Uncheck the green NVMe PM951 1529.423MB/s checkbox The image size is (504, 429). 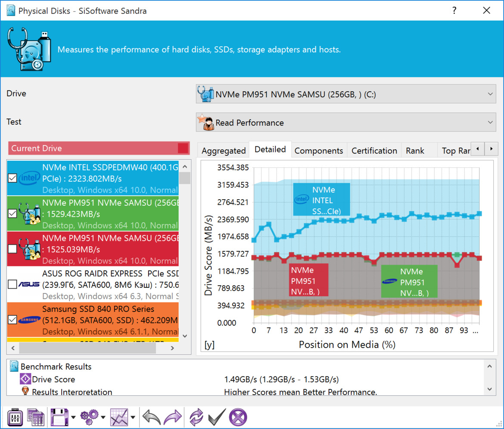(x=12, y=213)
